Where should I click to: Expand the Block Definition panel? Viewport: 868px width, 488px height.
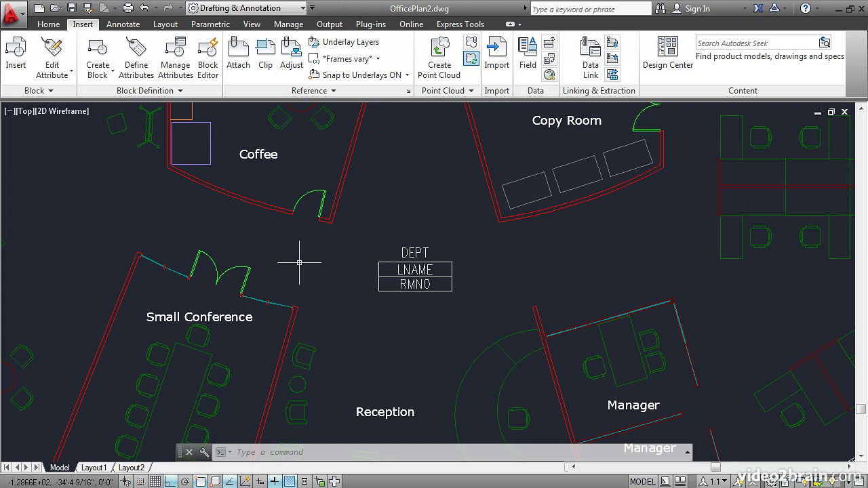click(150, 91)
